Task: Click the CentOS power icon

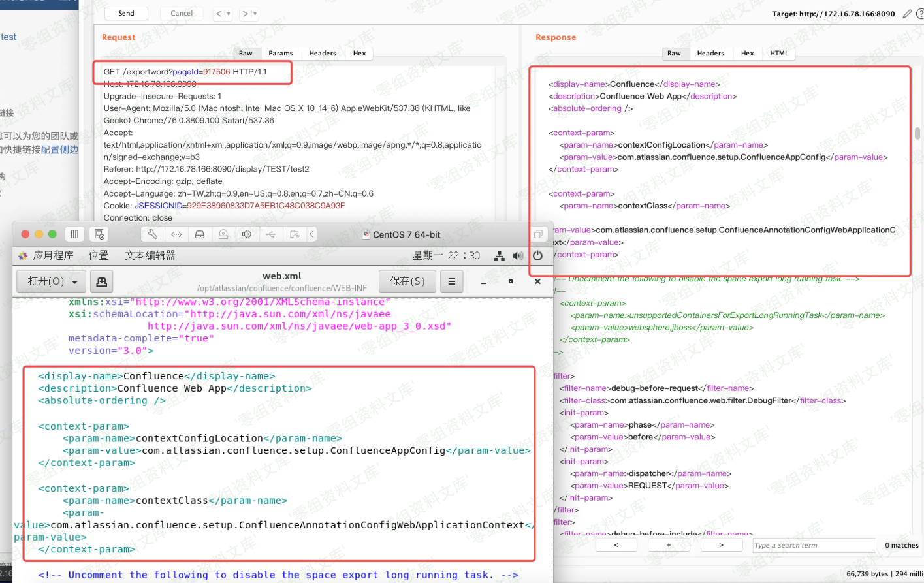Action: 537,256
